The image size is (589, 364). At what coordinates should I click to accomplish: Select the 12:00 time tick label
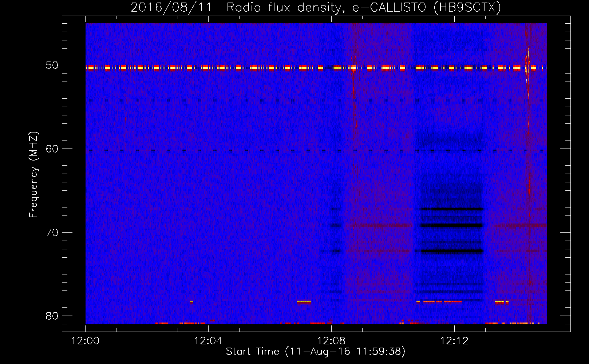[85, 341]
